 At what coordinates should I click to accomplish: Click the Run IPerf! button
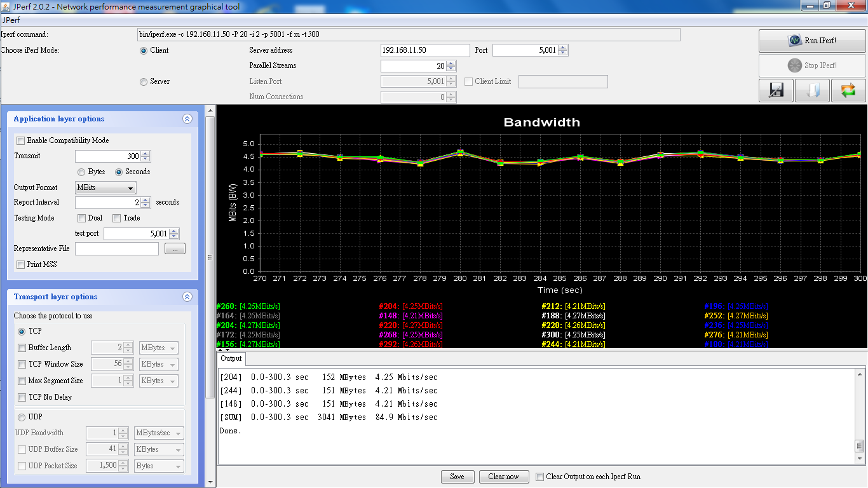coord(812,41)
